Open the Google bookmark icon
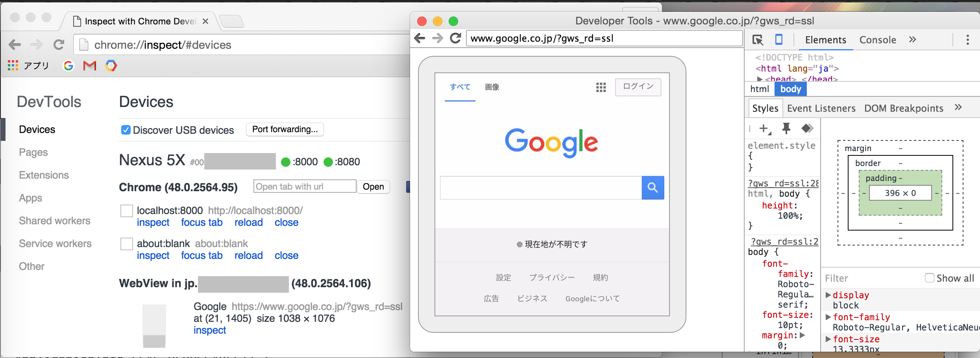This screenshot has width=980, height=358. [x=68, y=66]
